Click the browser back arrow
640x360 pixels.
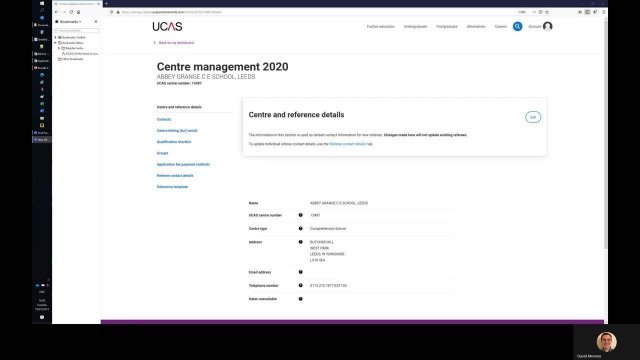coord(57,12)
